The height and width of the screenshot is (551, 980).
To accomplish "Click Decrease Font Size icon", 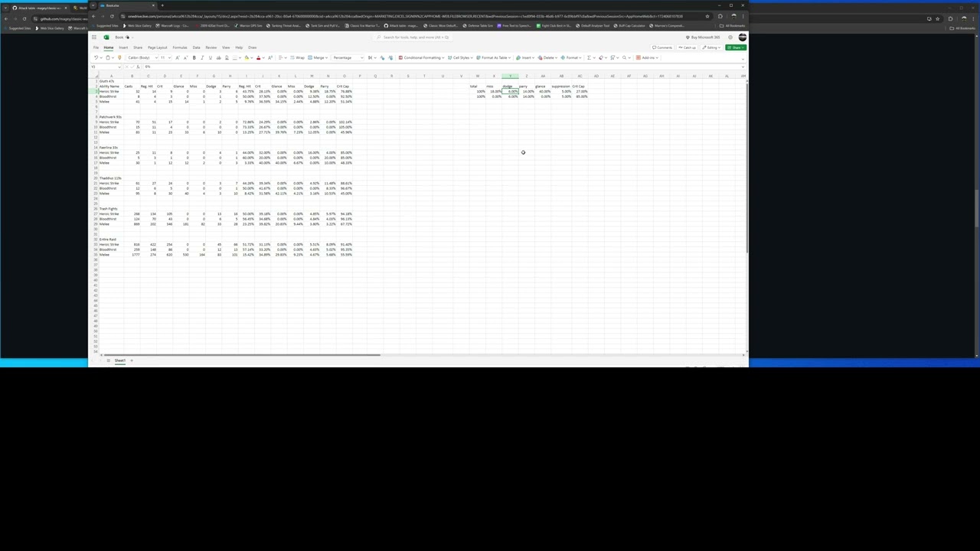I will click(186, 57).
